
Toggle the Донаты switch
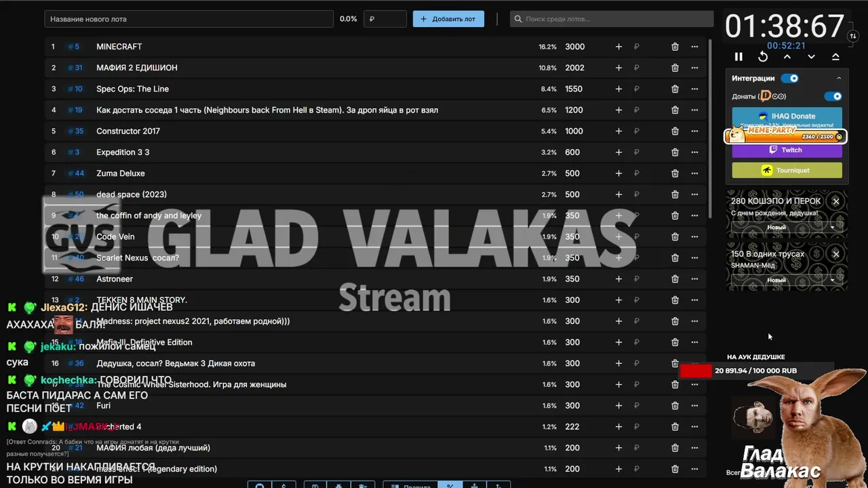coord(833,96)
